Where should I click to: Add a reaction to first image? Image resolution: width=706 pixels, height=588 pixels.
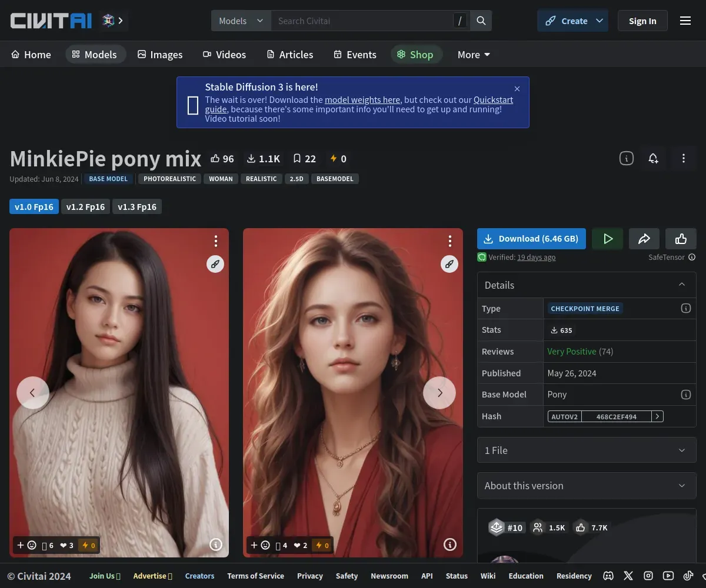pos(26,545)
